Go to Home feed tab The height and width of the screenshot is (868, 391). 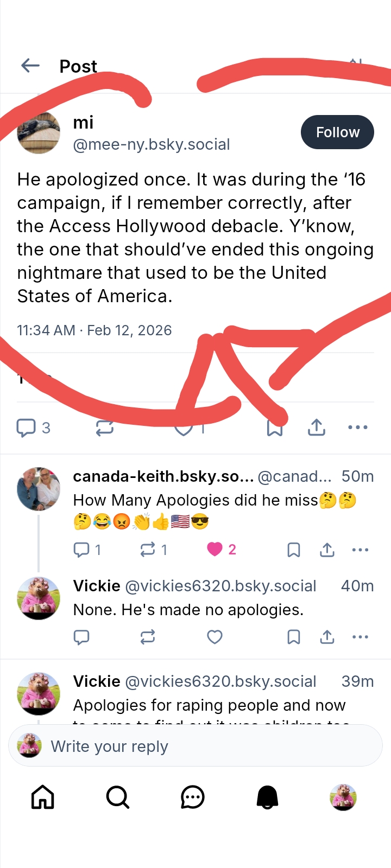43,797
